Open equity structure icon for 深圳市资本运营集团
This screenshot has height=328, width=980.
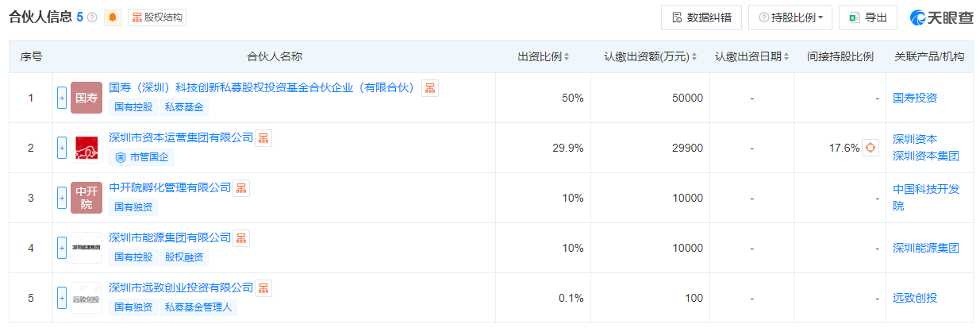tap(263, 138)
